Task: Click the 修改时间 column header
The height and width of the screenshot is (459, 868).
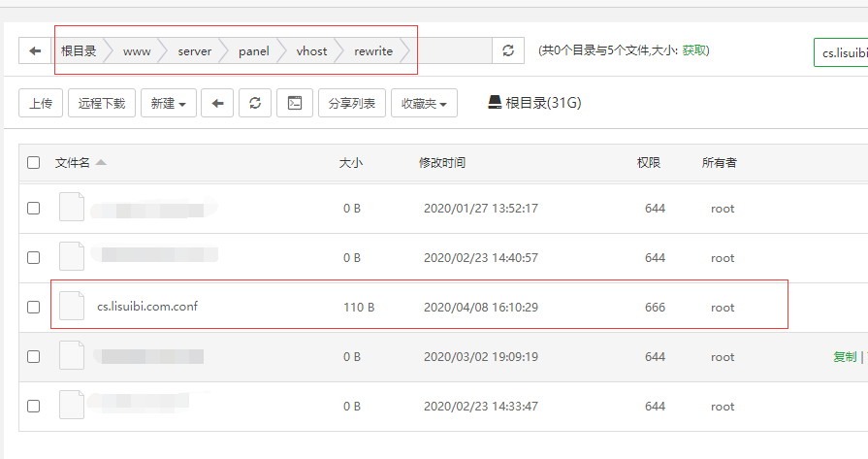Action: (x=441, y=163)
